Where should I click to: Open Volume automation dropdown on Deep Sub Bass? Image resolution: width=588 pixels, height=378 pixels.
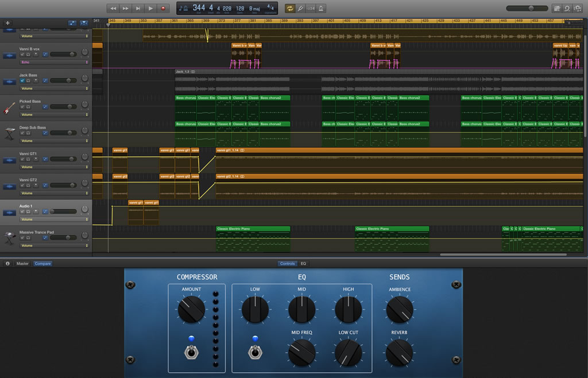tap(54, 141)
